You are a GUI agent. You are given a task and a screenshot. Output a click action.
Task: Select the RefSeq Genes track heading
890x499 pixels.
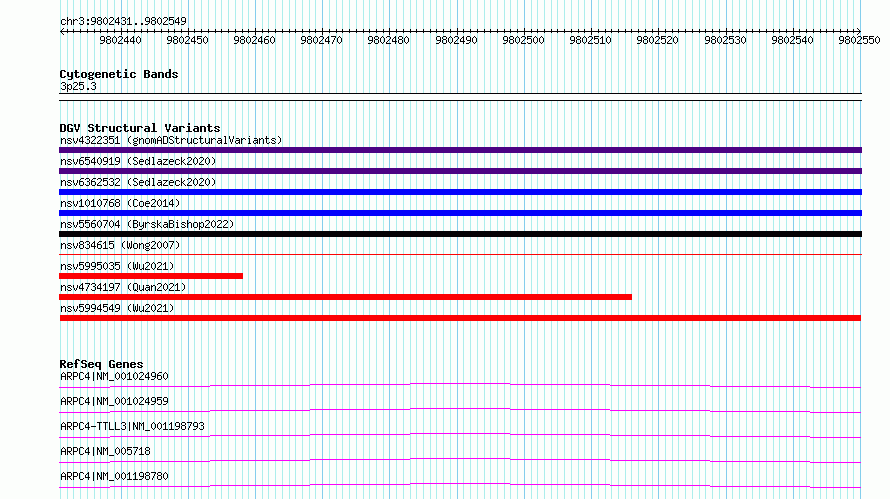click(101, 364)
